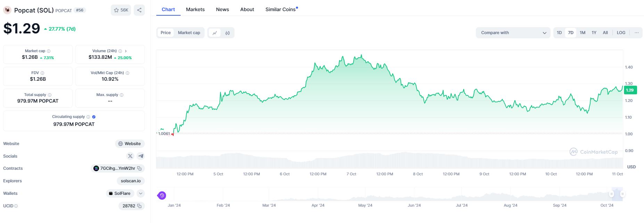Select the 7D time range

point(571,33)
